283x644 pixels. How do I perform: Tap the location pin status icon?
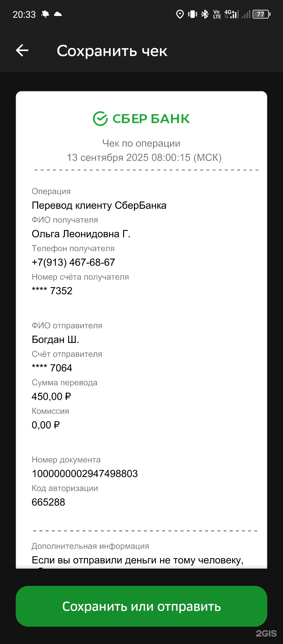coord(180,14)
